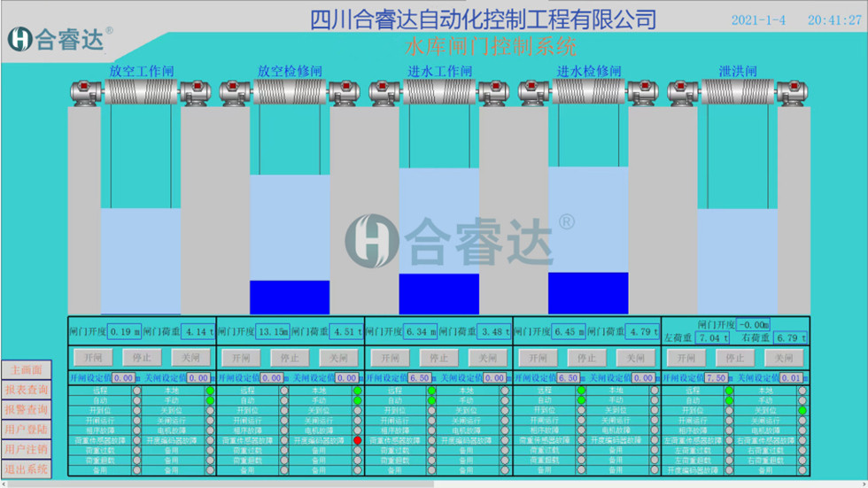Click the horizontal scrollbar at the bottom
Image resolution: width=868 pixels, height=488 pixels.
[x=434, y=484]
